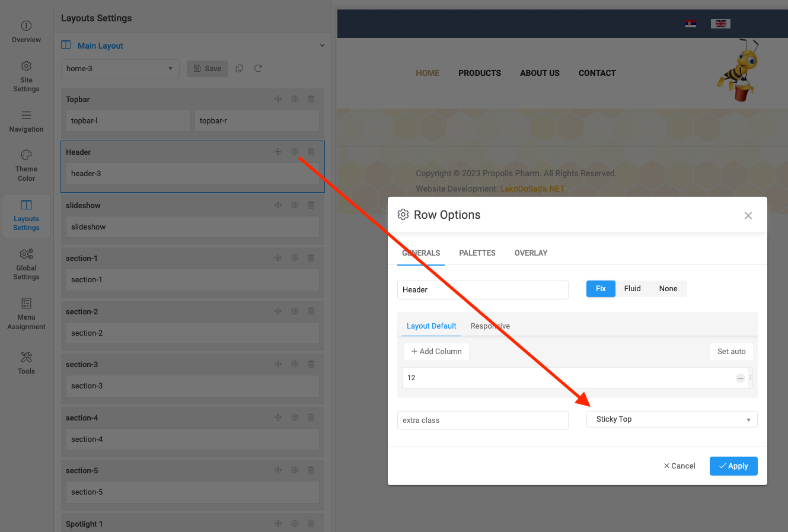This screenshot has width=788, height=532.
Task: Open settings gear of Spotlight 1 row
Action: pyautogui.click(x=295, y=524)
